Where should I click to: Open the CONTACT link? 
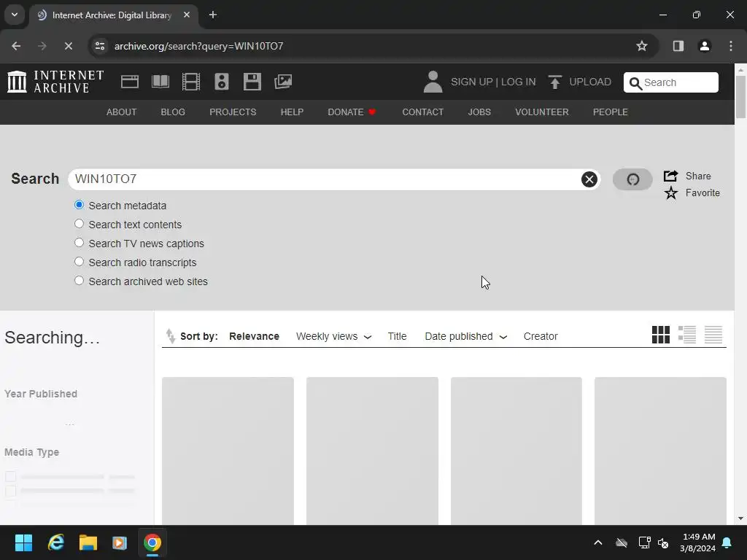pos(422,112)
